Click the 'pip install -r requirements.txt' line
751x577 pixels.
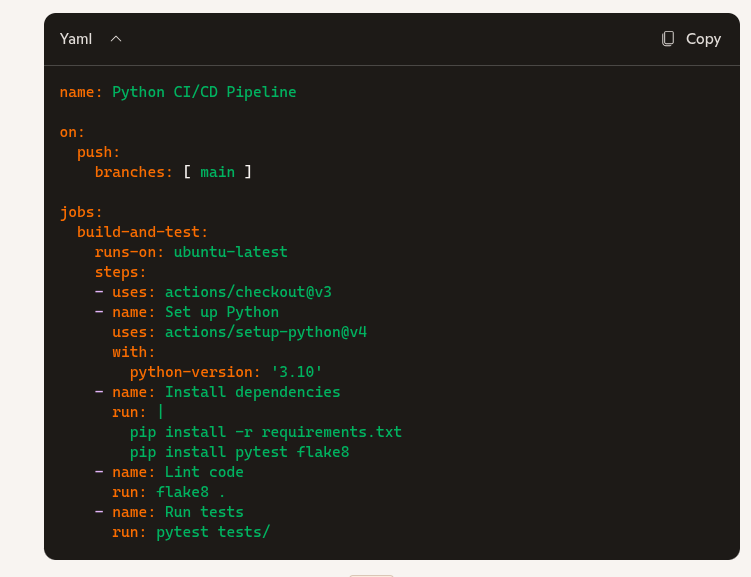coord(265,432)
